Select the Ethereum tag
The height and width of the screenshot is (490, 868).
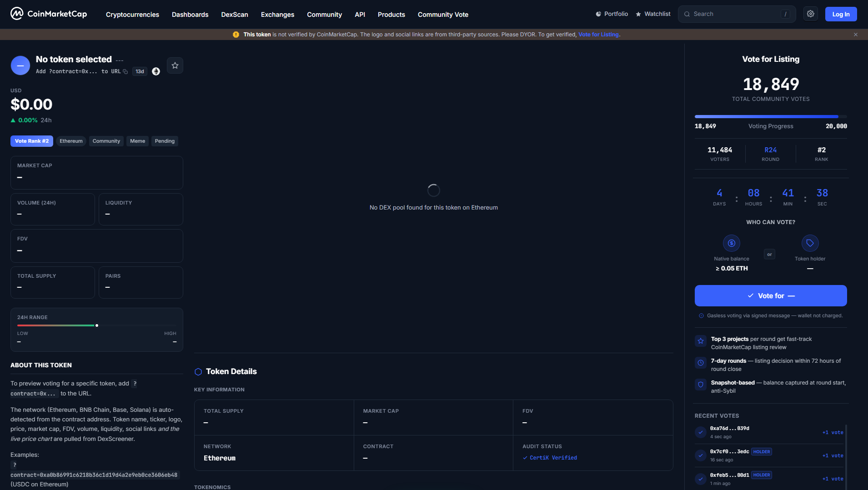click(71, 141)
